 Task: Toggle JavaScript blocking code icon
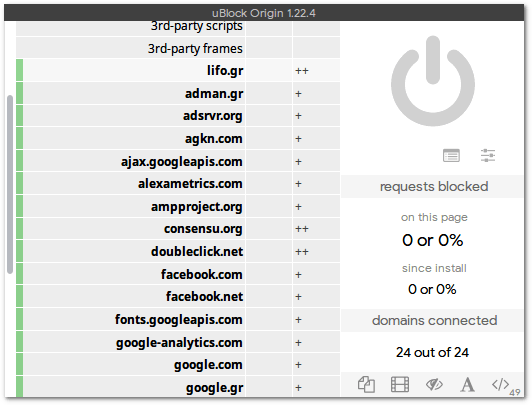coord(500,384)
